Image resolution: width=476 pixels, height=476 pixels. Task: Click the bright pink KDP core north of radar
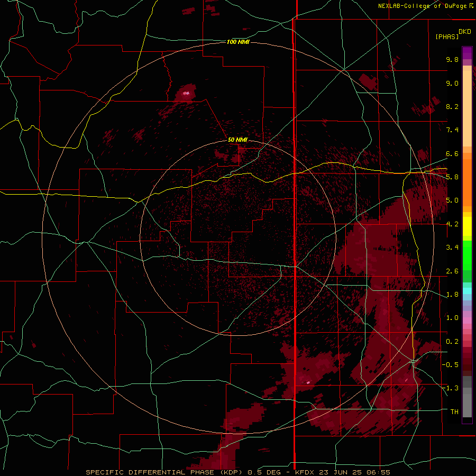tap(186, 93)
